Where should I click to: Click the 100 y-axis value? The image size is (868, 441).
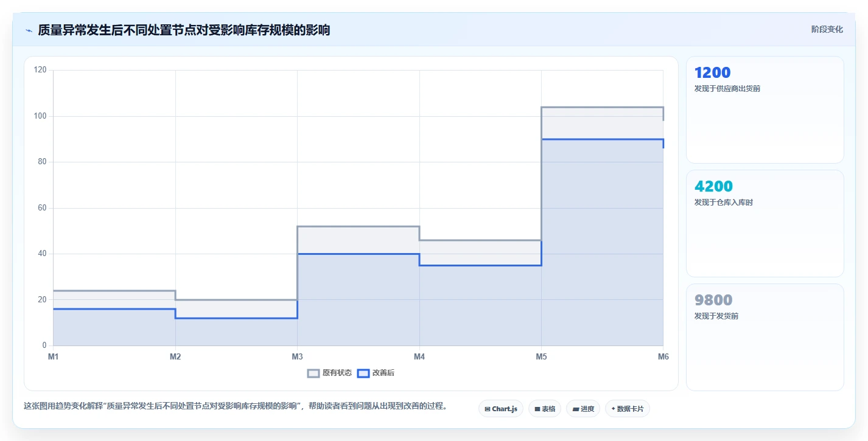pos(41,116)
